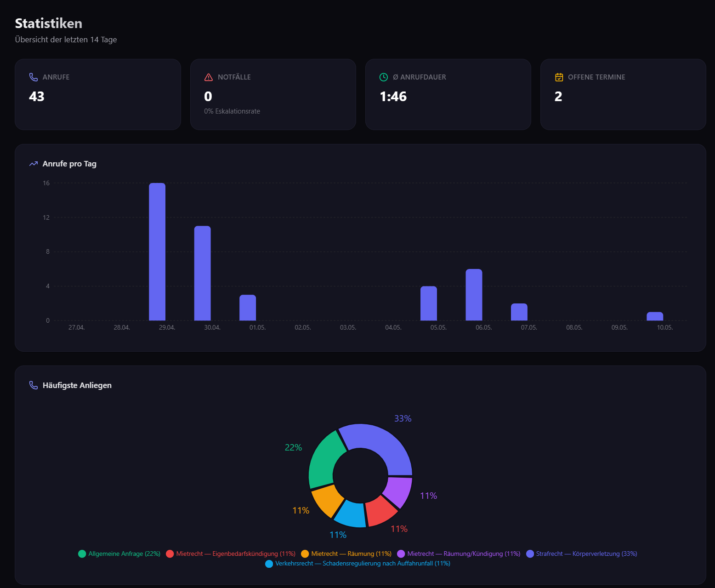Click the Anrufe count value 43
This screenshot has width=715, height=588.
point(37,97)
